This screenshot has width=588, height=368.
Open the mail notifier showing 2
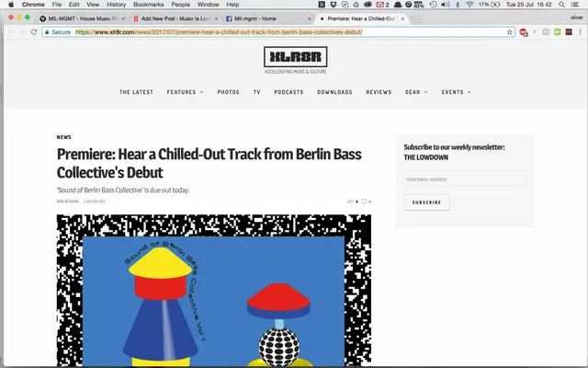(x=382, y=5)
